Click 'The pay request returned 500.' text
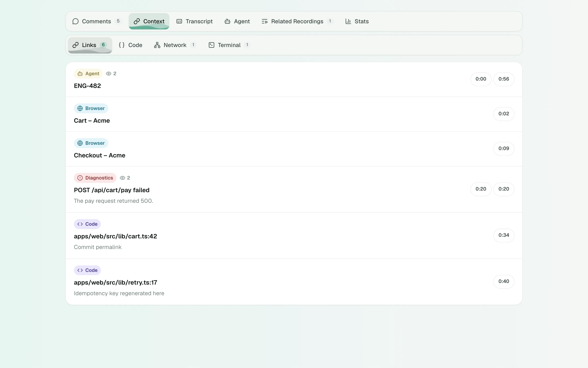The image size is (588, 368). tap(114, 201)
